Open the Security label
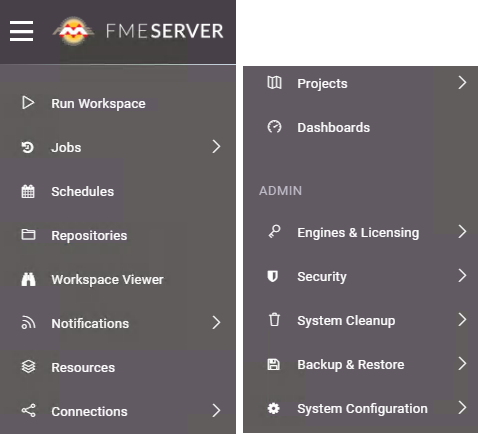The image size is (478, 436). (x=322, y=277)
